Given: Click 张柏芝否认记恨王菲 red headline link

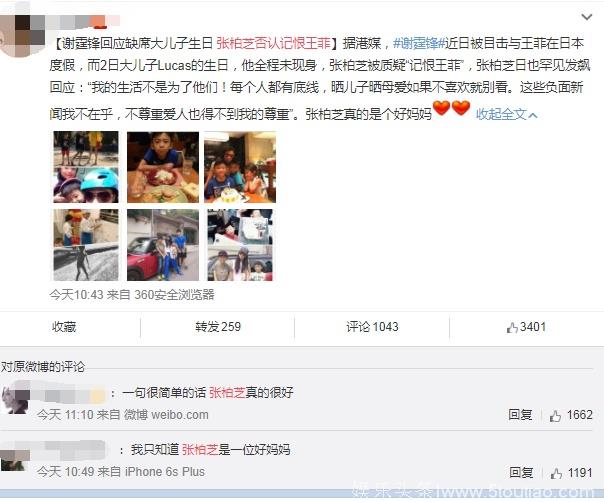Looking at the screenshot, I should [x=273, y=44].
